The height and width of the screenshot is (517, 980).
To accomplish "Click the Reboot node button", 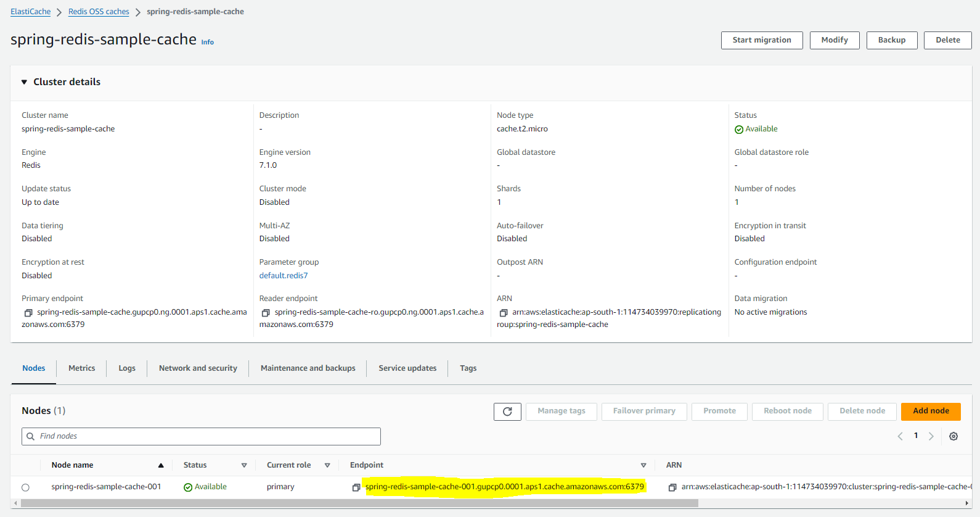I will [x=788, y=412].
